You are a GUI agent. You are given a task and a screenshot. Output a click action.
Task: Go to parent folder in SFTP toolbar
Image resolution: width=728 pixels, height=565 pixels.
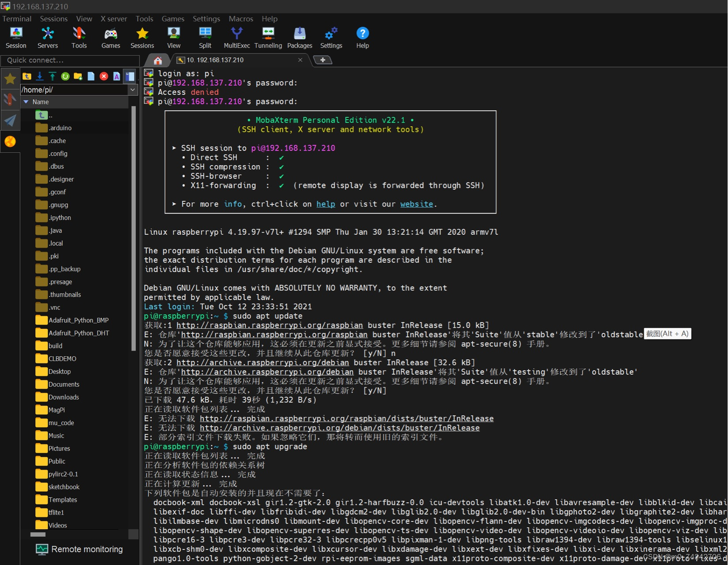[27, 76]
